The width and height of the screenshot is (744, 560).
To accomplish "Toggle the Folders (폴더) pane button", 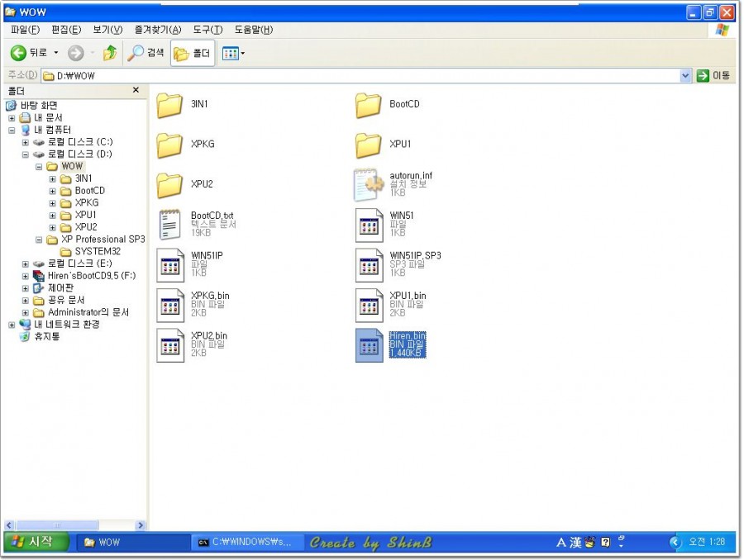I will coord(192,53).
